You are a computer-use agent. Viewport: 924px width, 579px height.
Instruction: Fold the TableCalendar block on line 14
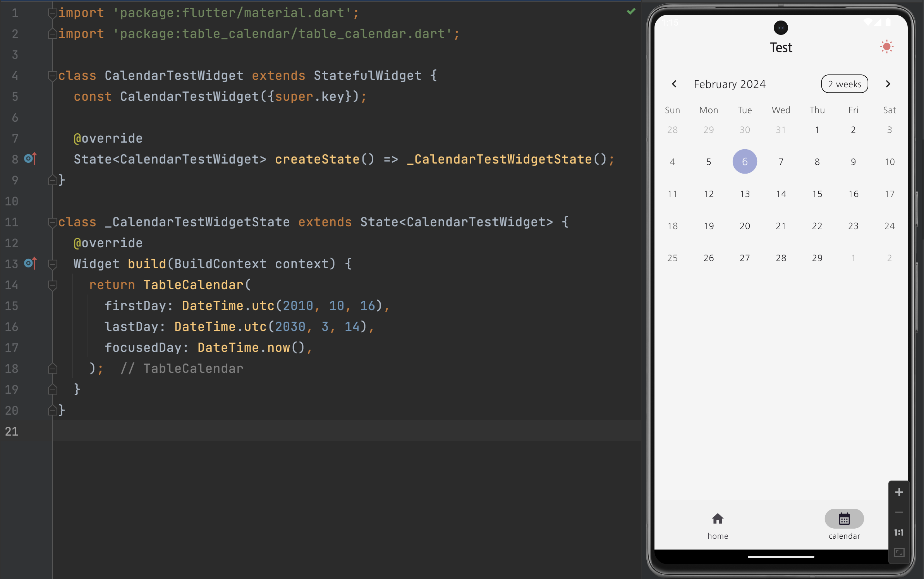point(52,285)
